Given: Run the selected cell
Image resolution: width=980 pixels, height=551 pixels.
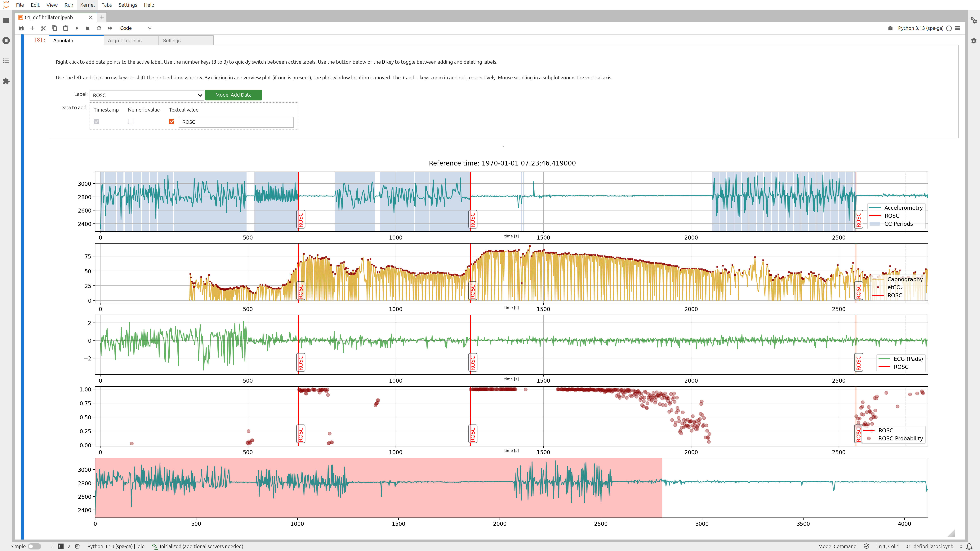Looking at the screenshot, I should tap(77, 28).
